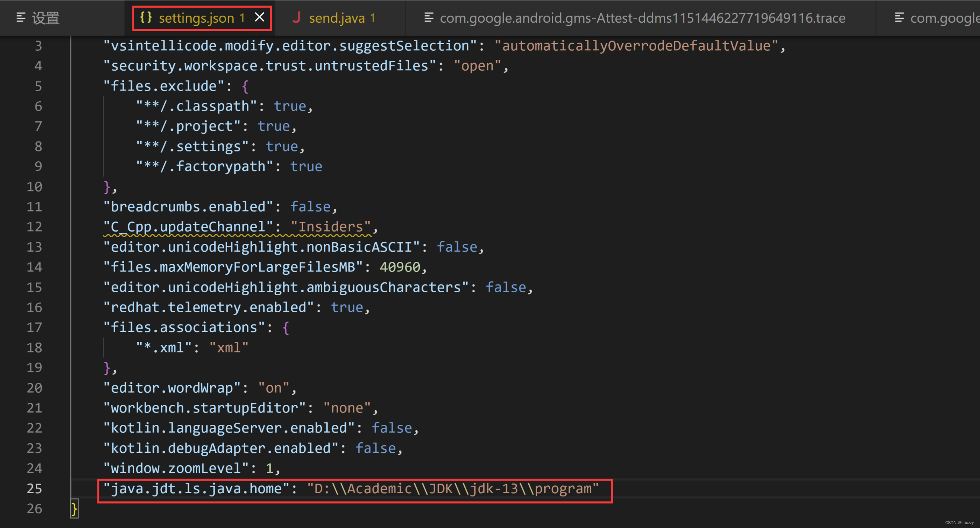Screen dimensions: 980x529
Task: Click the 40960 value for maxMemoryForLargeFilesMB
Action: click(x=400, y=268)
